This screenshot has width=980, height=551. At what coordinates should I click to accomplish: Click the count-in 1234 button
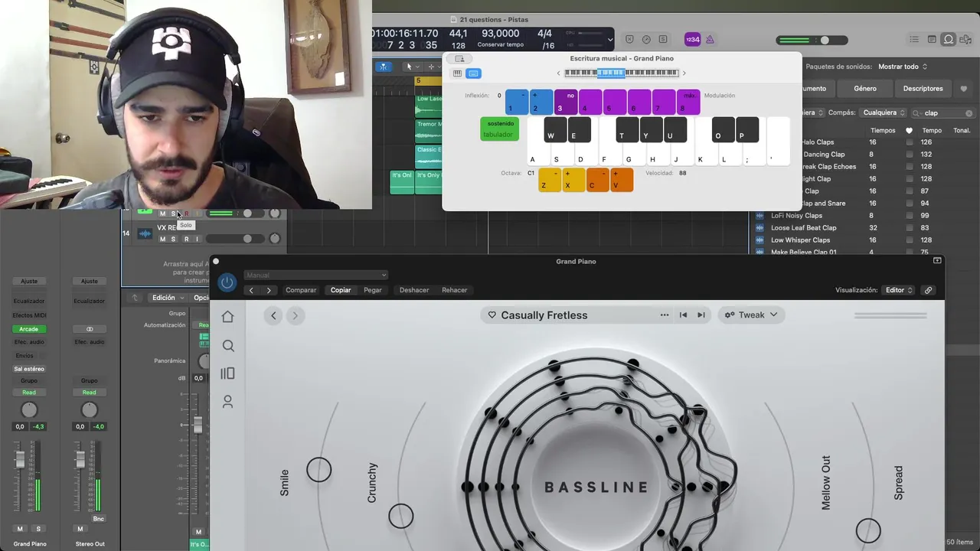692,40
